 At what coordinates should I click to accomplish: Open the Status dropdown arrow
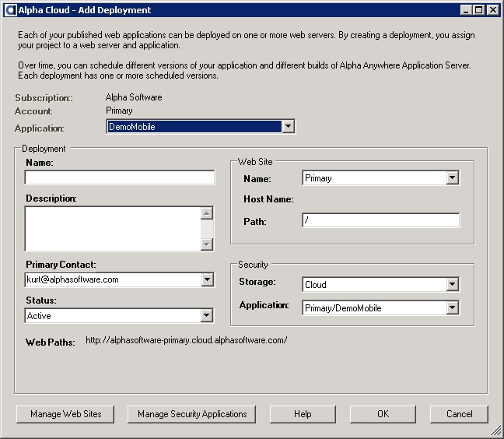coord(207,315)
